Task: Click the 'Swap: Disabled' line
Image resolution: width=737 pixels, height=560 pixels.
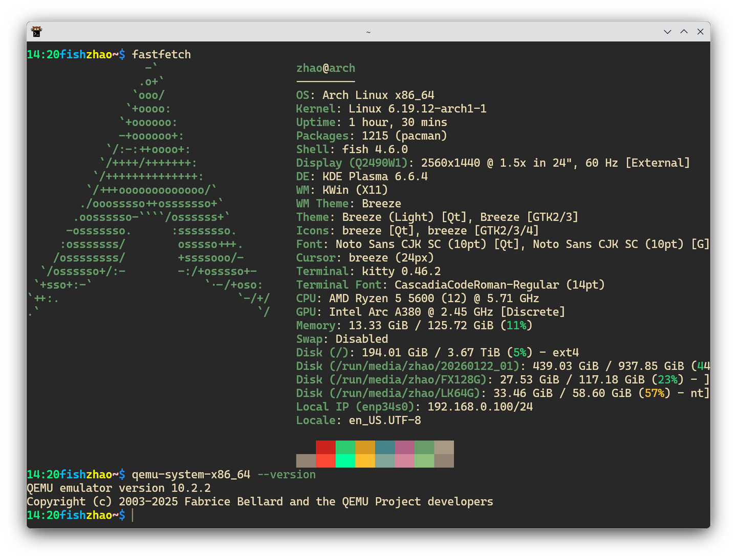Action: tap(342, 339)
